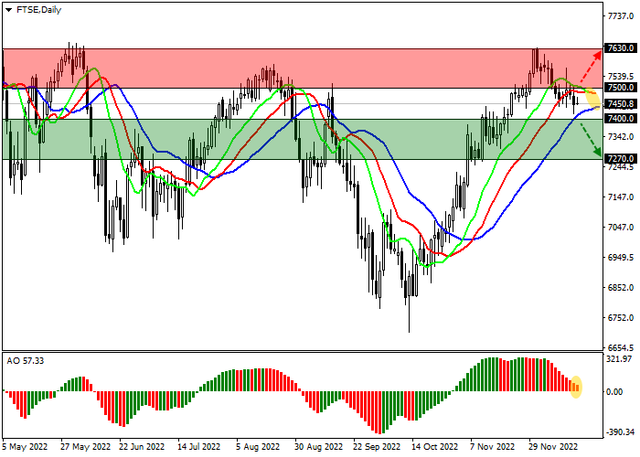Click the 6654.5 price scale value
The height and width of the screenshot is (457, 640).
click(620, 348)
